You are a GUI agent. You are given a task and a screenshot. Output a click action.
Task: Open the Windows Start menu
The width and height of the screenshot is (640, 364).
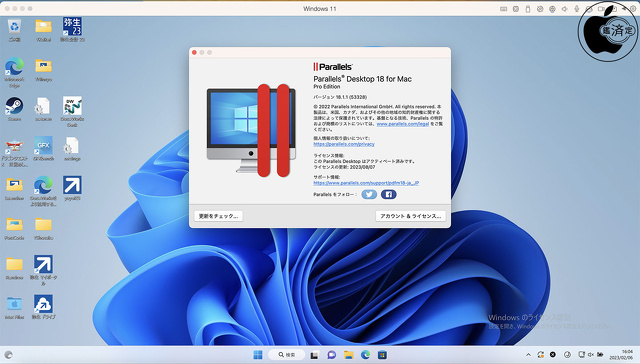click(x=258, y=355)
